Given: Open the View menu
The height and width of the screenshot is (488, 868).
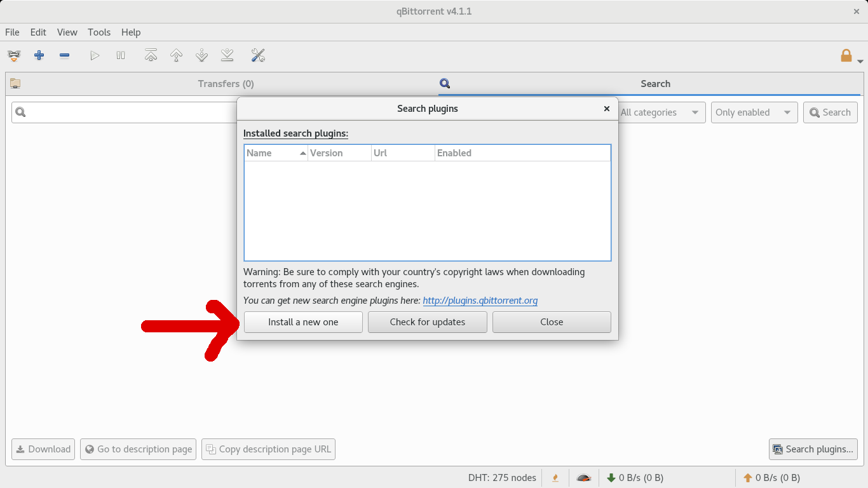Looking at the screenshot, I should coord(67,32).
